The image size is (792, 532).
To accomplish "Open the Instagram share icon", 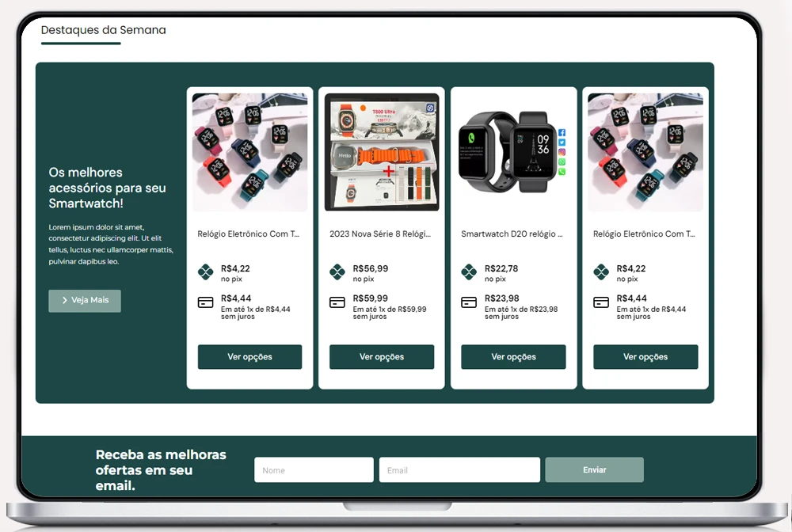I will pos(562,153).
